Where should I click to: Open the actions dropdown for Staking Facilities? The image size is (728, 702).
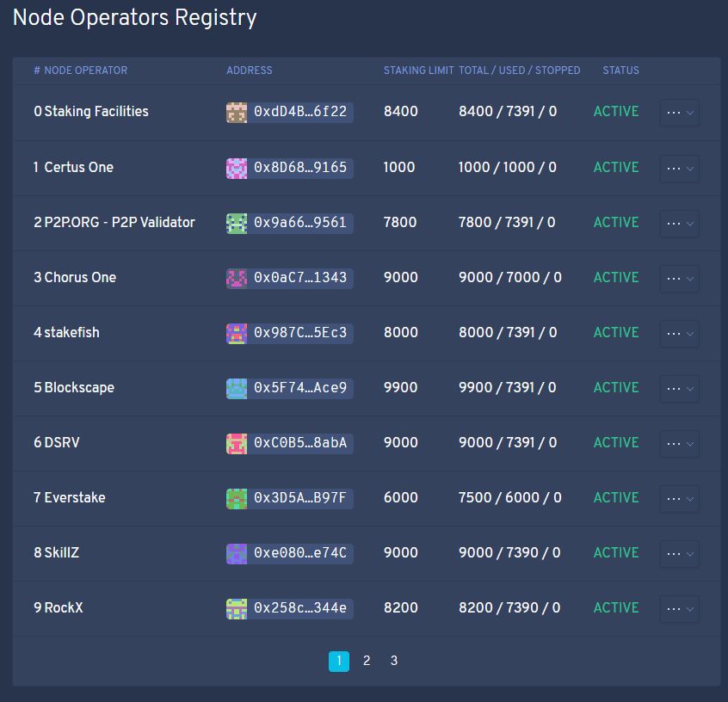(x=680, y=113)
